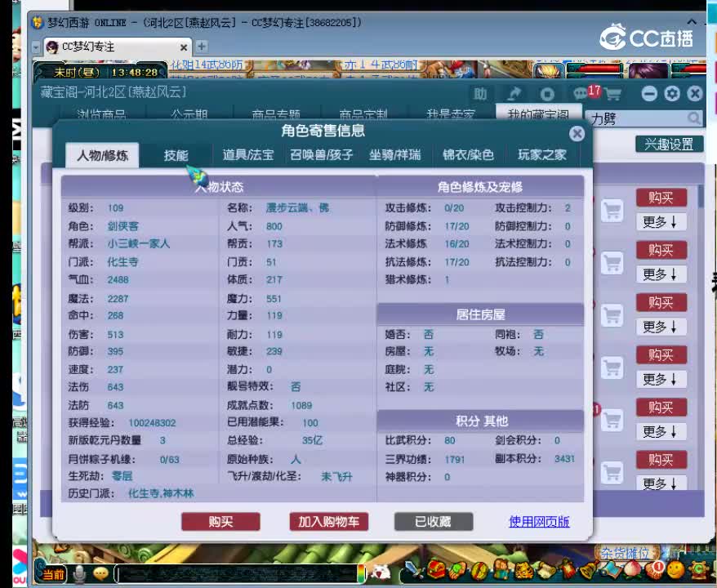Go to 浏览商品 navigation tab
The width and height of the screenshot is (717, 588).
tap(101, 114)
